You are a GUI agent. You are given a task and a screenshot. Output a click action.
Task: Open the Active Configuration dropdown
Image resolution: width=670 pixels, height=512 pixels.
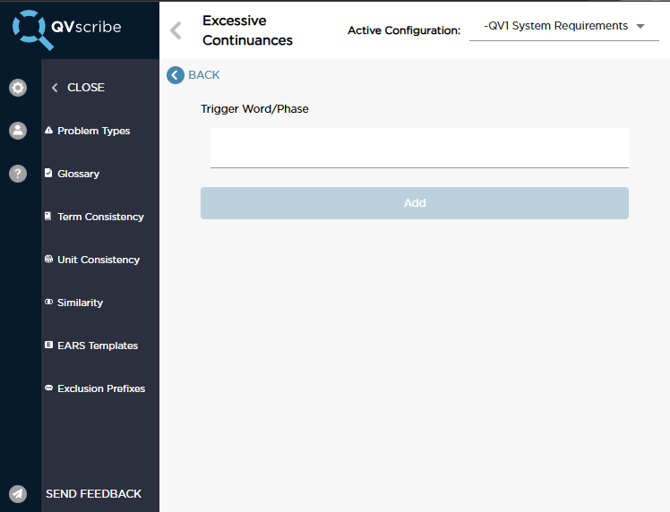point(564,27)
